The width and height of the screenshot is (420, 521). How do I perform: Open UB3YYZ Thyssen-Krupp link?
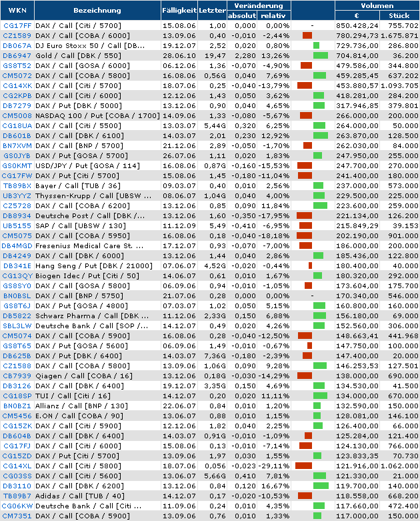click(x=17, y=195)
